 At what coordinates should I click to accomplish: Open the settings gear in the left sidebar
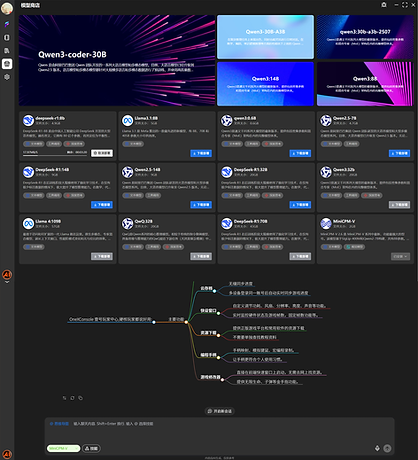[x=7, y=77]
